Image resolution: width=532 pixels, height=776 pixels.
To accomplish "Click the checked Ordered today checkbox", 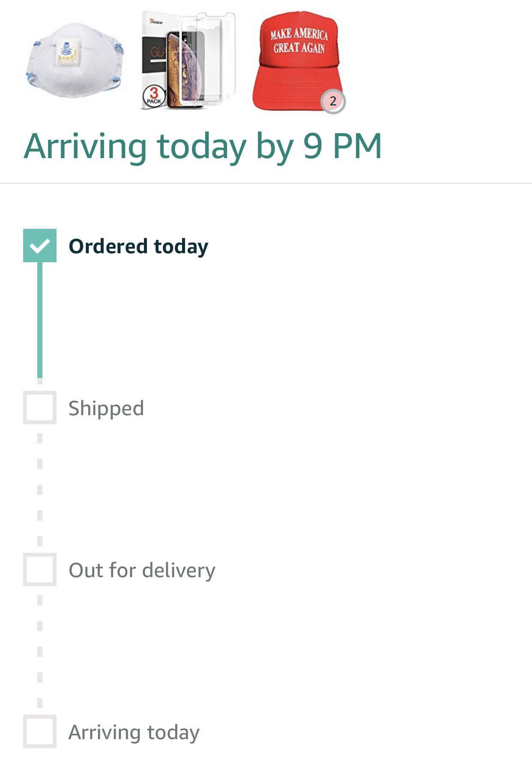I will (40, 246).
